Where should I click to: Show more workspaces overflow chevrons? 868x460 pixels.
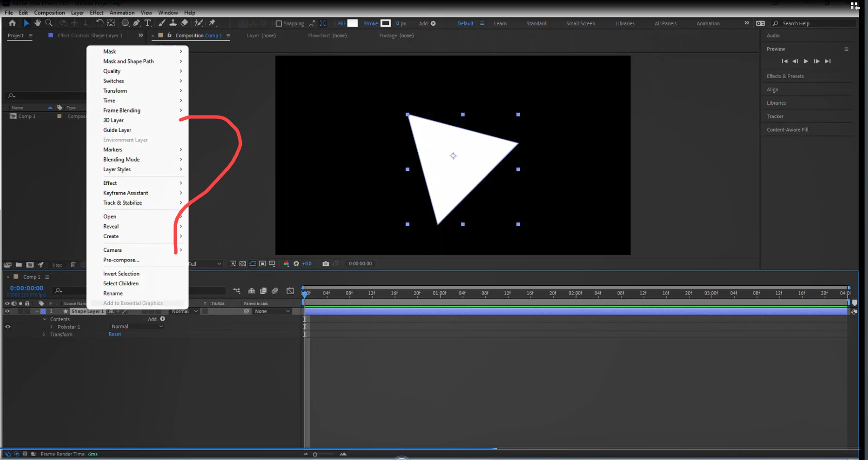(x=747, y=23)
